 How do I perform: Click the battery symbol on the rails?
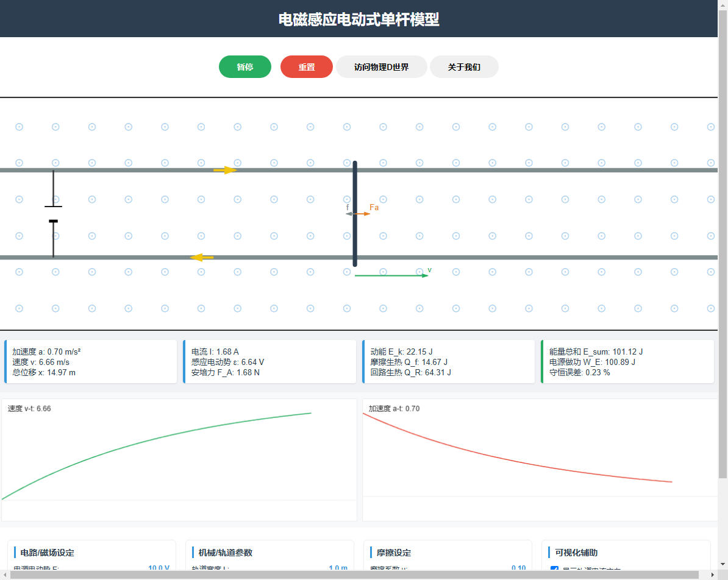(x=53, y=214)
